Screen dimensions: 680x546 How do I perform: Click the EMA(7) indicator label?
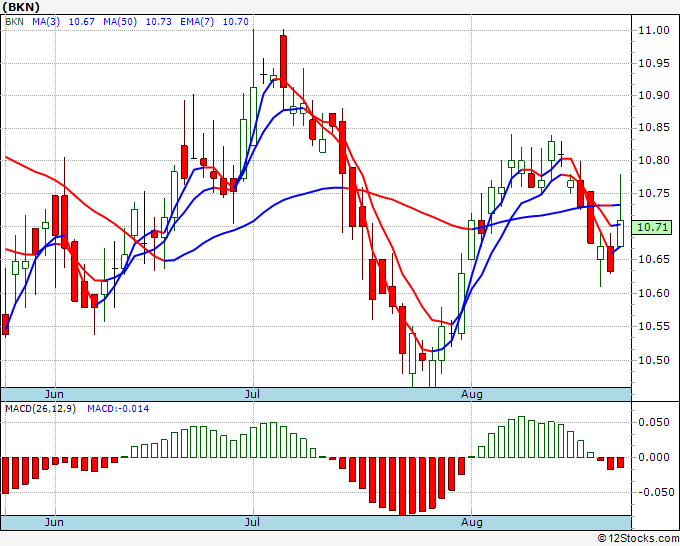(197, 22)
